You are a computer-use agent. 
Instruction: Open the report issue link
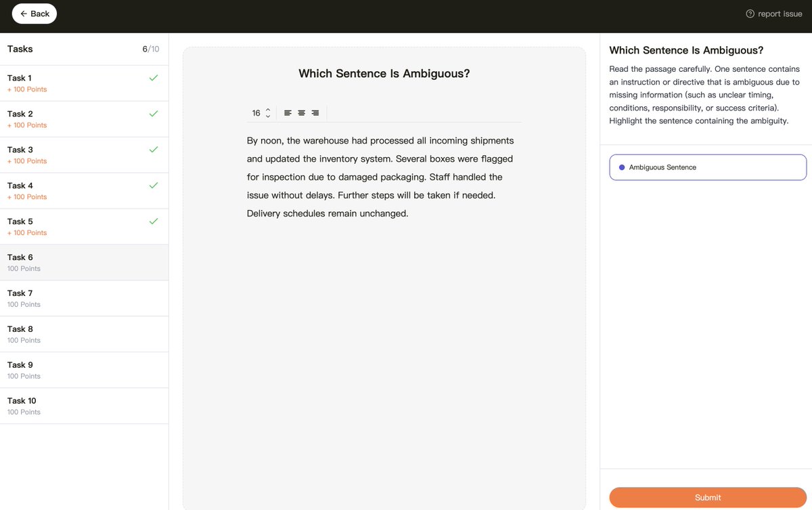coord(773,14)
